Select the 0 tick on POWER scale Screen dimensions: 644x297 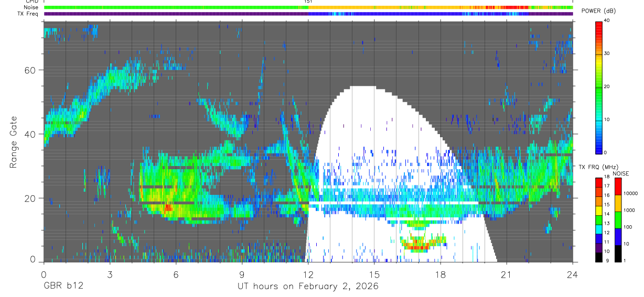pyautogui.click(x=606, y=152)
